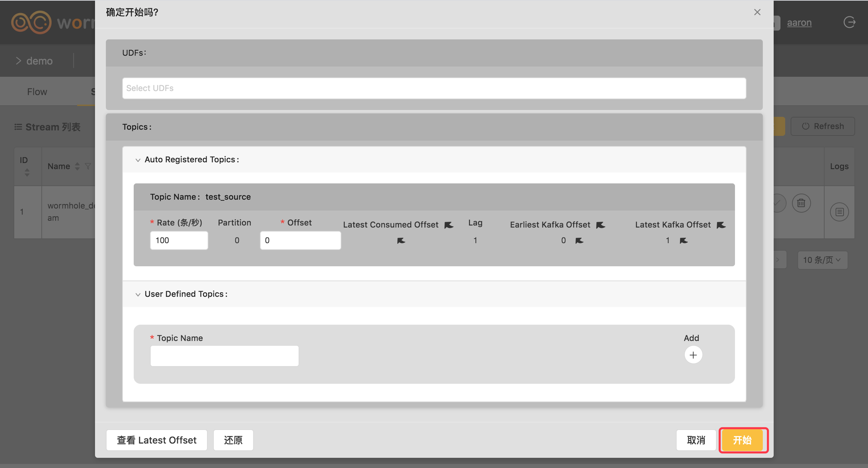Click the flag icon beside Latest Kafka Offset header
Image resolution: width=868 pixels, height=468 pixels.
pos(721,225)
